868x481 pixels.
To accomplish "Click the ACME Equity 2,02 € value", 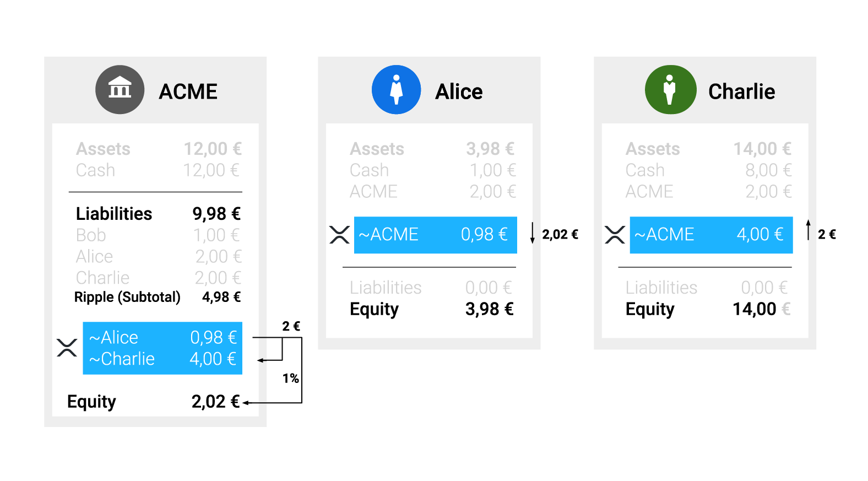I will (x=215, y=402).
